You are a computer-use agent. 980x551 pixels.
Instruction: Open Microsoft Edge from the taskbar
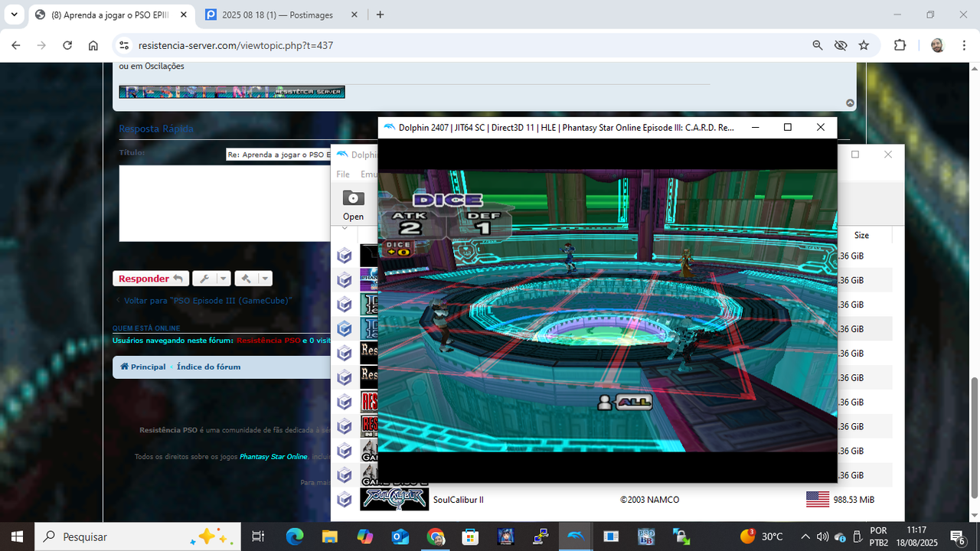295,536
